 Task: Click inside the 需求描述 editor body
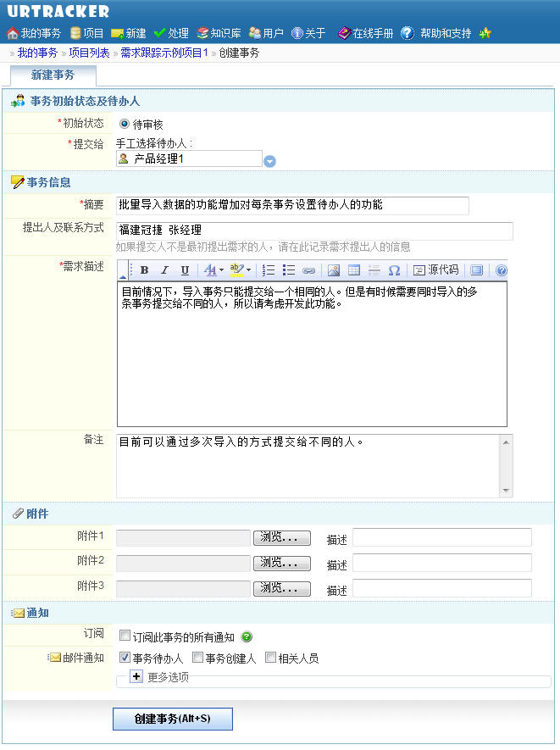pyautogui.click(x=312, y=354)
